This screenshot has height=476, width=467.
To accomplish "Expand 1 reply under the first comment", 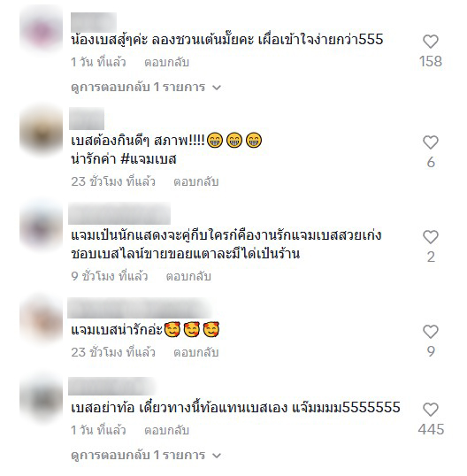I will 146,88.
